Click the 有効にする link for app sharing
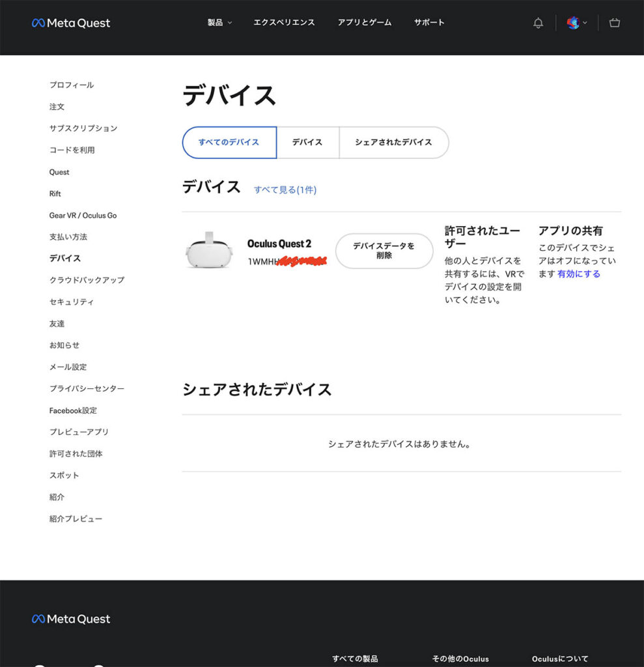 coord(579,274)
